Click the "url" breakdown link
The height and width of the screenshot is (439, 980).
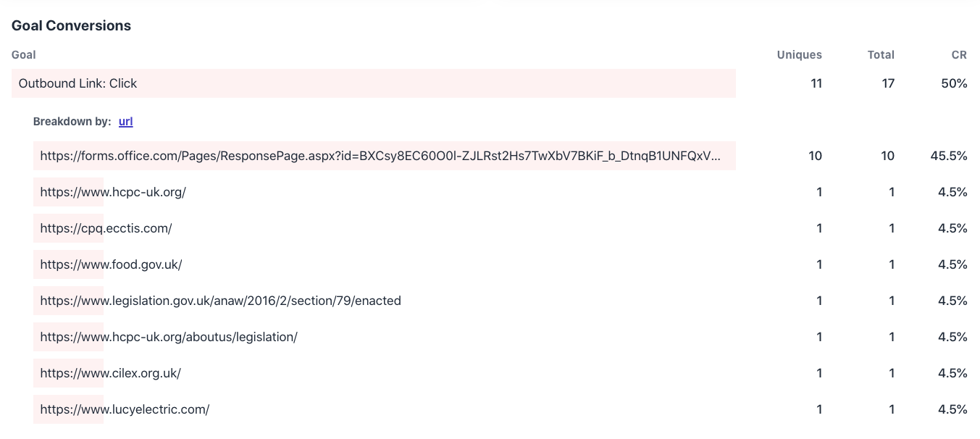pos(125,121)
